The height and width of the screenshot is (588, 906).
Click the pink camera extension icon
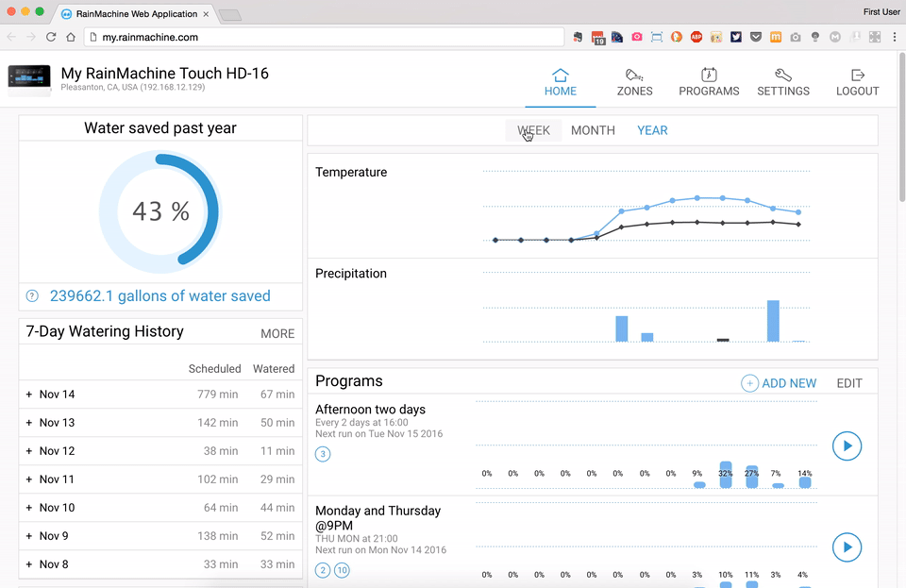click(x=637, y=37)
